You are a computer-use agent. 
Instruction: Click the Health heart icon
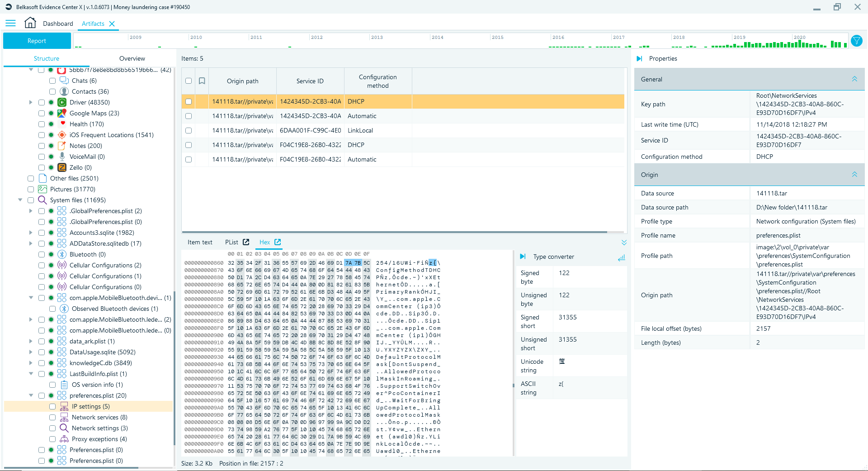tap(62, 124)
